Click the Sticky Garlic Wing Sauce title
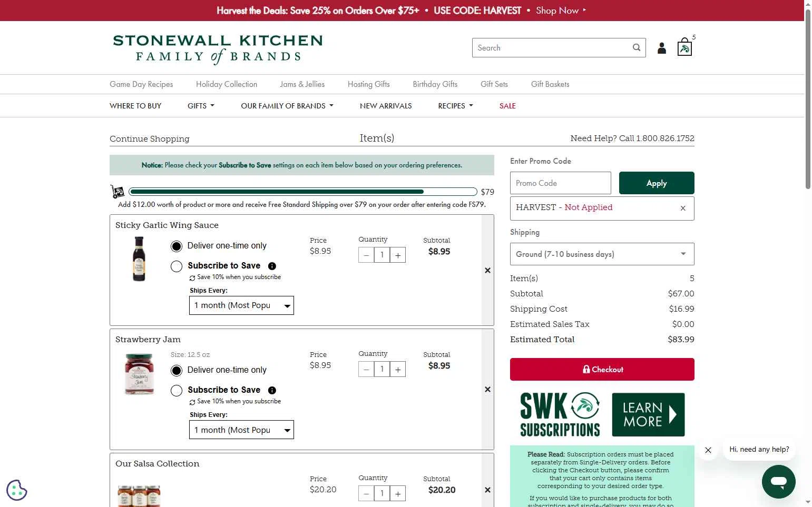This screenshot has height=507, width=812. (x=167, y=225)
